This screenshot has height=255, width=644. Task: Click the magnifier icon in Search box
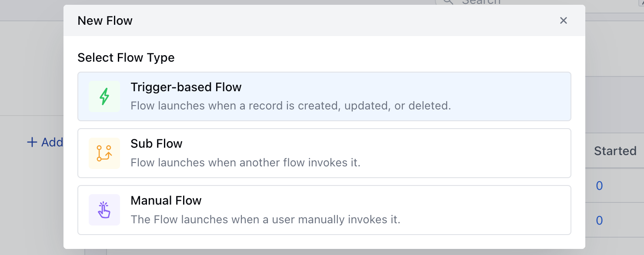pos(448,2)
